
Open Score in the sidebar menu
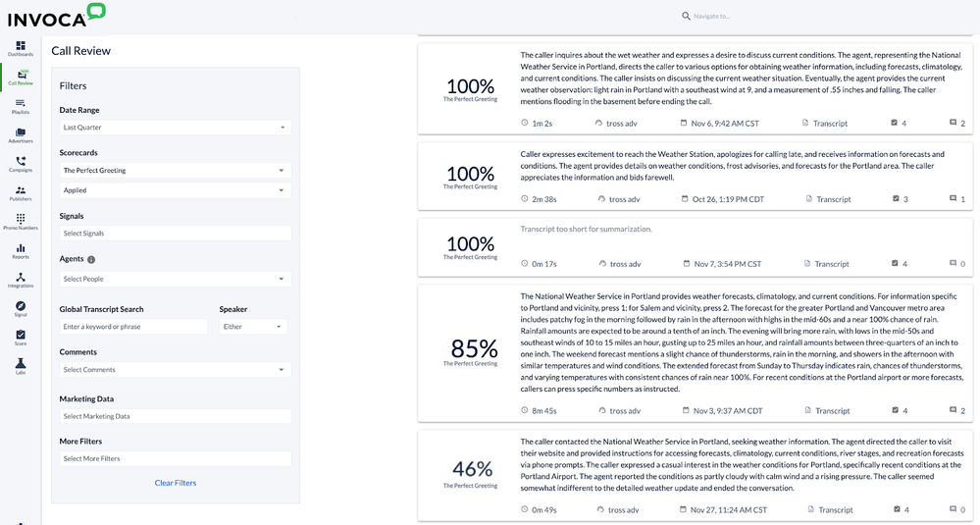[21, 338]
